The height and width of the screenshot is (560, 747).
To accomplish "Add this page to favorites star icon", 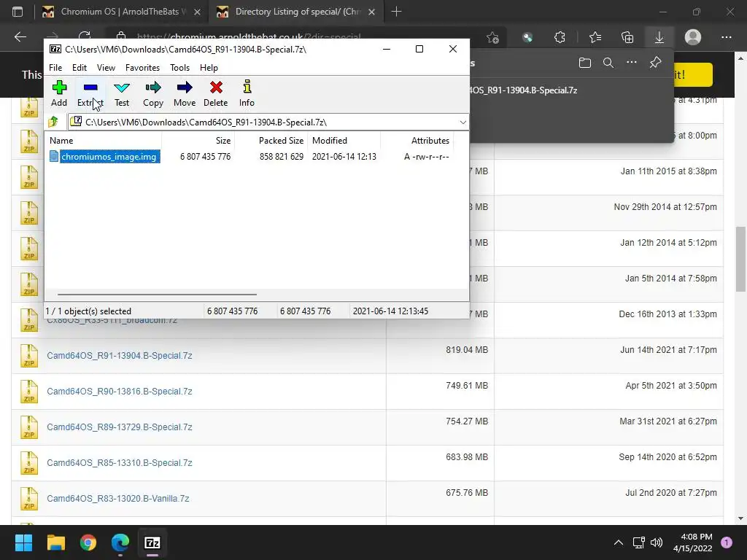I will click(x=493, y=37).
